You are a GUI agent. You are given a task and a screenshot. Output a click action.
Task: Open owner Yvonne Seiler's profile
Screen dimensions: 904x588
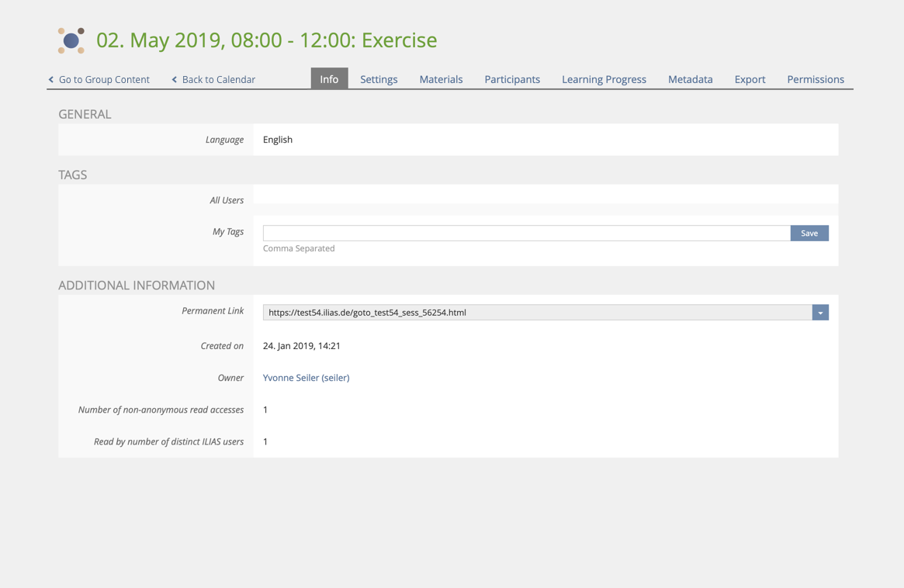pos(306,378)
